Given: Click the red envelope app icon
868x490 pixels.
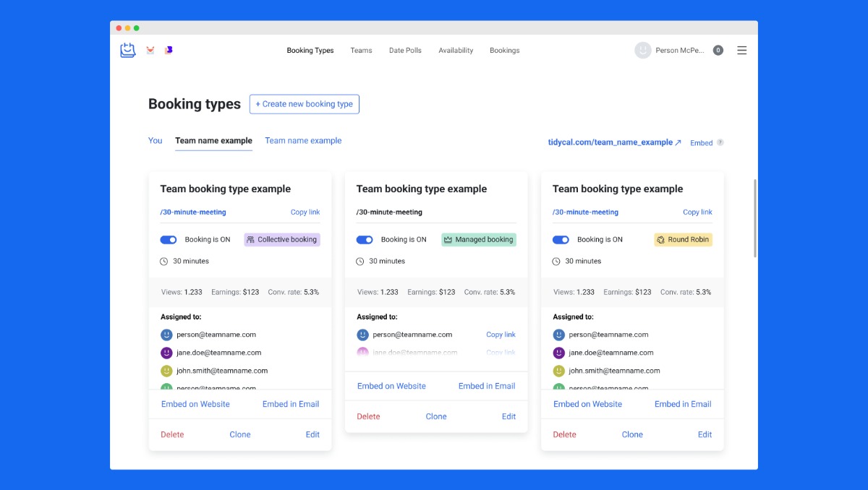Looking at the screenshot, I should click(150, 51).
